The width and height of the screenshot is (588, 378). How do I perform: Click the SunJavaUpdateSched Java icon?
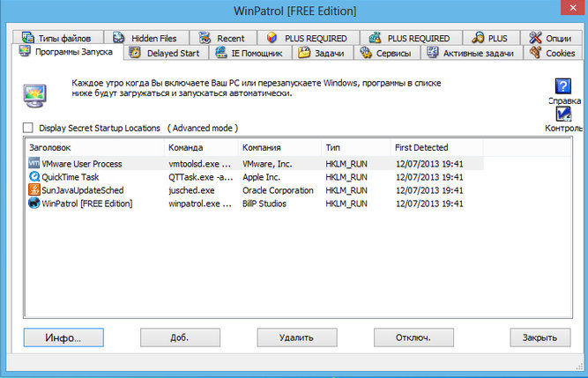[x=33, y=189]
